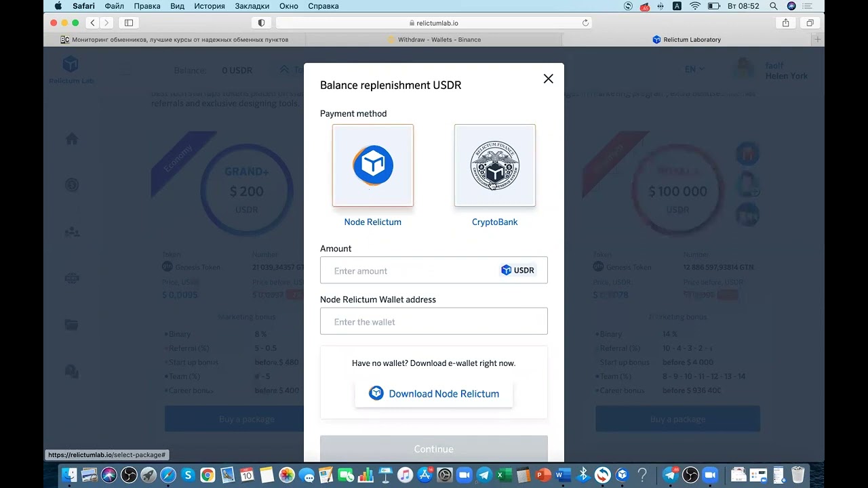Click the Relictum Lab logo

(71, 70)
